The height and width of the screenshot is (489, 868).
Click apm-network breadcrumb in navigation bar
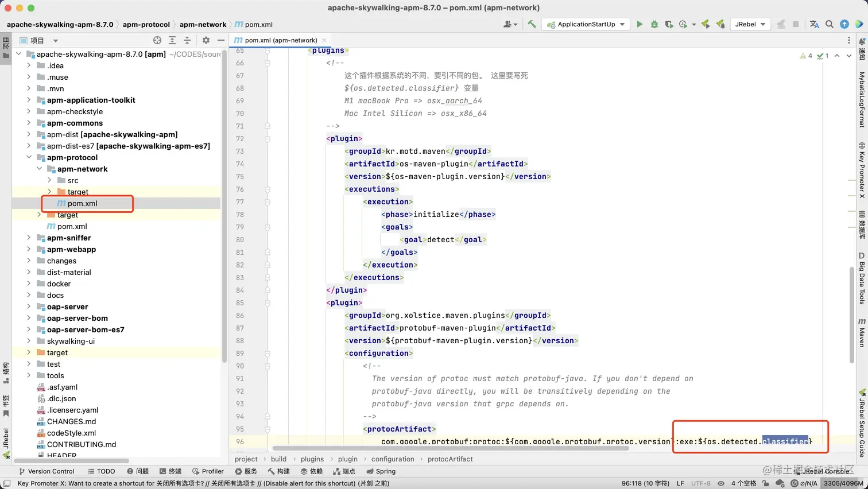[x=203, y=24]
